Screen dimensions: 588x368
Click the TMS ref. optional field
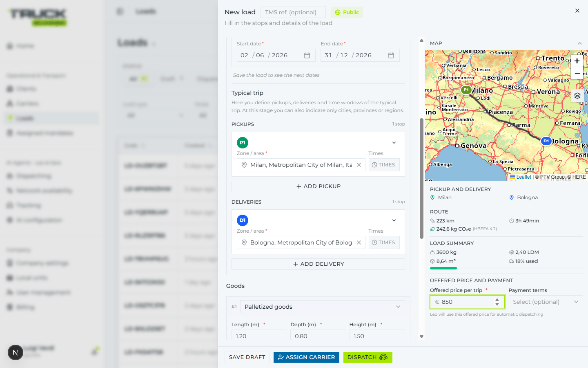click(293, 12)
